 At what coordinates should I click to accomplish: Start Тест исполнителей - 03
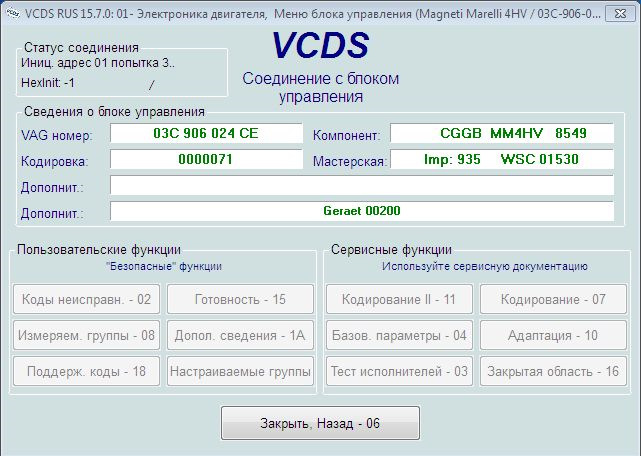coord(399,371)
